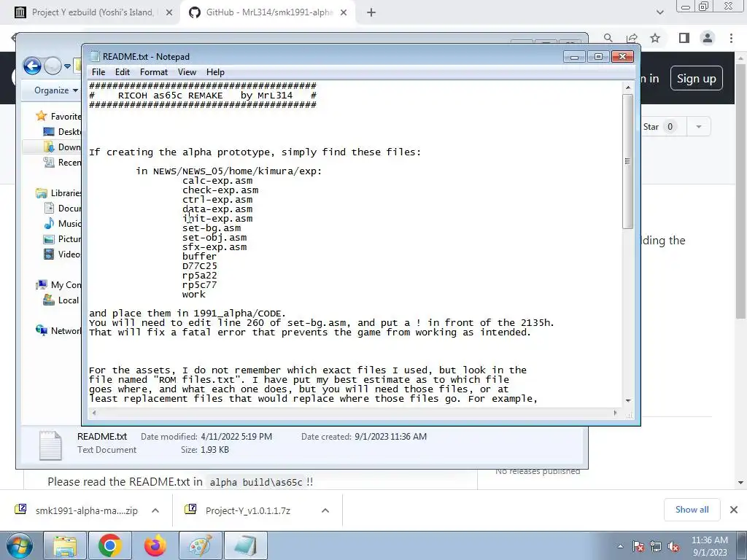Select Documents library in the sidebar

(x=62, y=208)
